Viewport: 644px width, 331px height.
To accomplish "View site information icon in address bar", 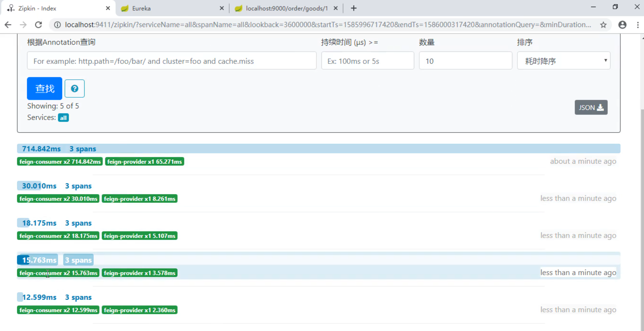I will coord(58,25).
